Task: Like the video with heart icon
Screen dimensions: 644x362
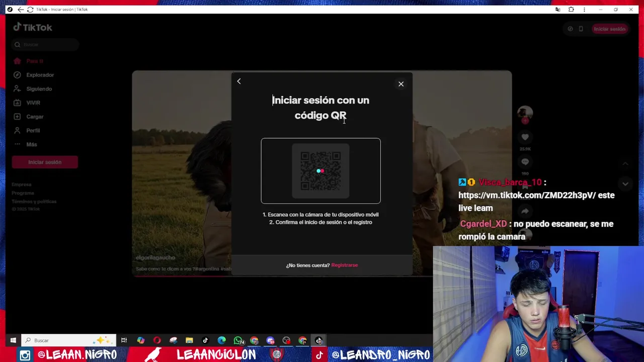Action: (525, 137)
